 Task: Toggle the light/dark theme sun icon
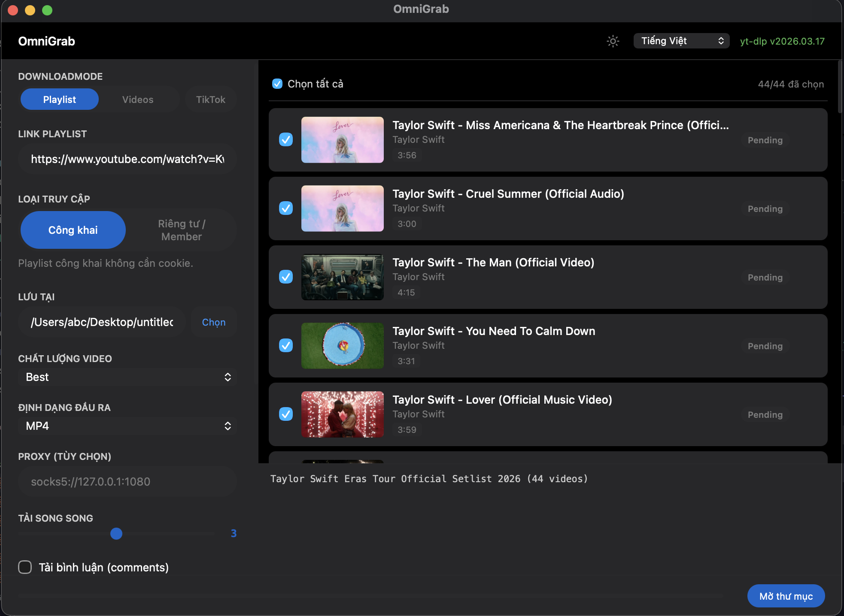(x=613, y=41)
